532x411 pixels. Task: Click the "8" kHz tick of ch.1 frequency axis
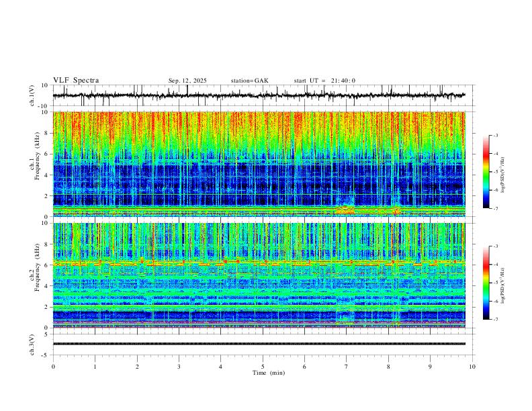coord(47,133)
